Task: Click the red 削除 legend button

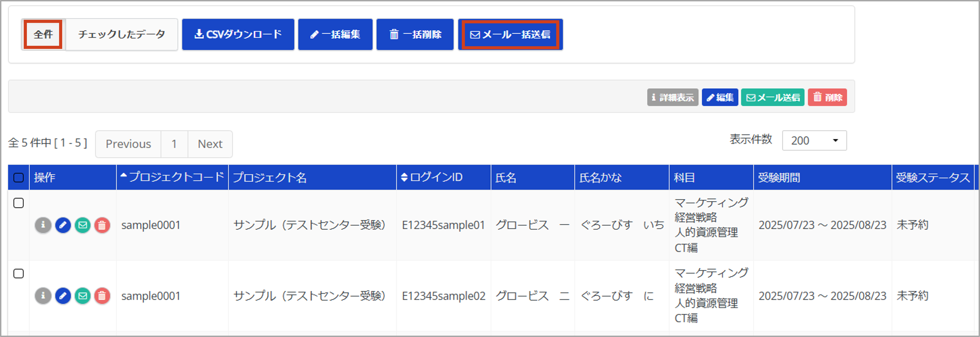Action: click(827, 98)
